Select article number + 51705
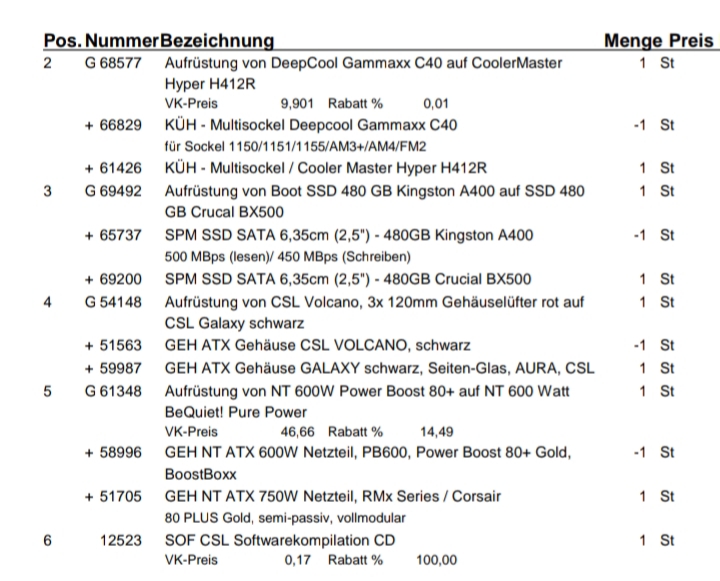Image resolution: width=720 pixels, height=581 pixels. click(113, 496)
